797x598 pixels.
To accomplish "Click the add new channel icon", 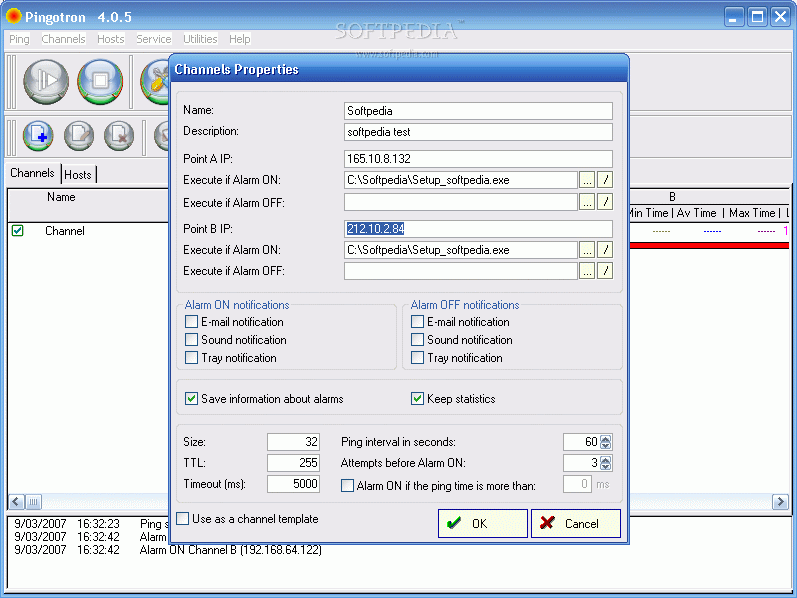I will coord(38,136).
